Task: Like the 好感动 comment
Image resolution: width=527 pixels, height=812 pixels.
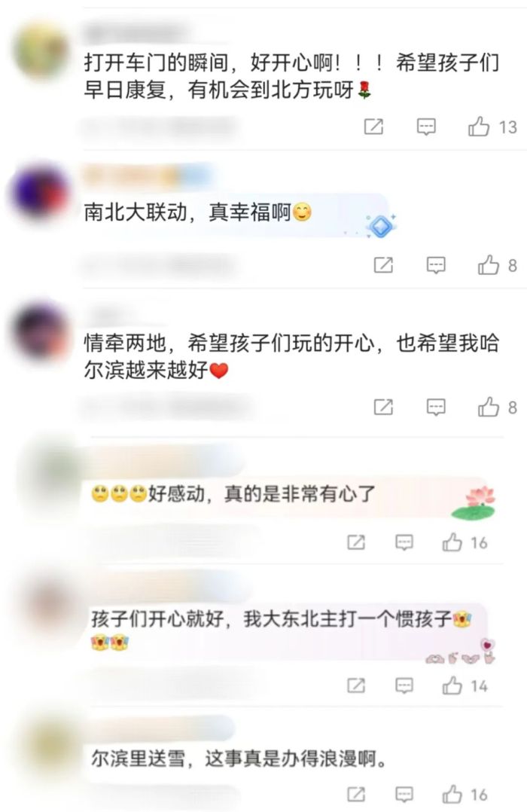Action: tap(452, 542)
